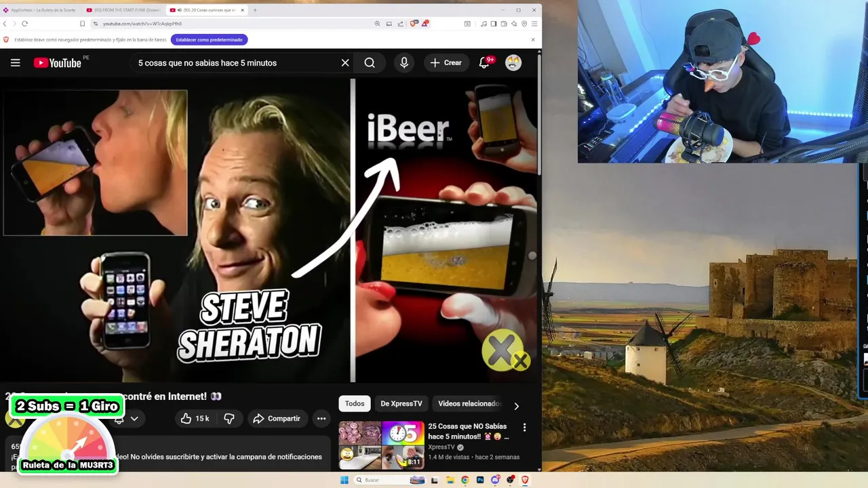Click Establecer como predeterminado button
The width and height of the screenshot is (868, 488).
(209, 39)
